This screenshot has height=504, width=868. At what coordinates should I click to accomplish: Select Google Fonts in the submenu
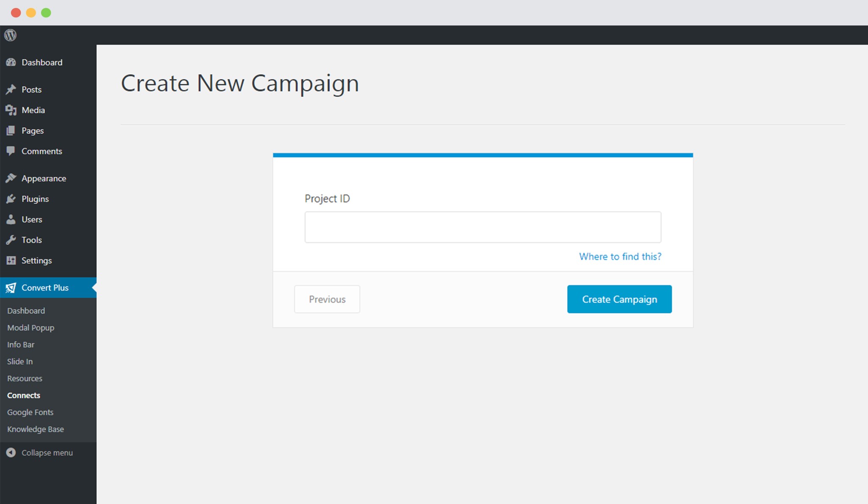30,412
